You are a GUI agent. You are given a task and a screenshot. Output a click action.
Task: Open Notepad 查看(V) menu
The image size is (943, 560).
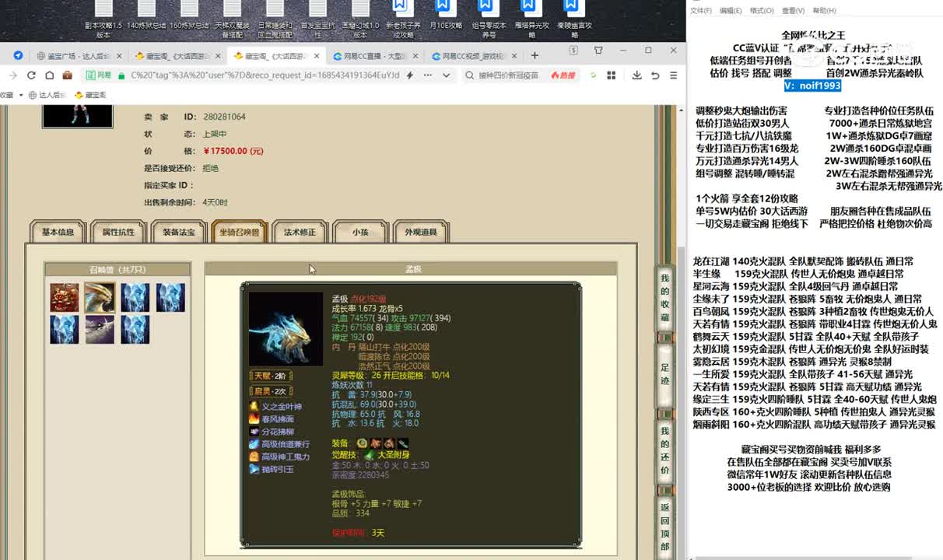coord(793,11)
